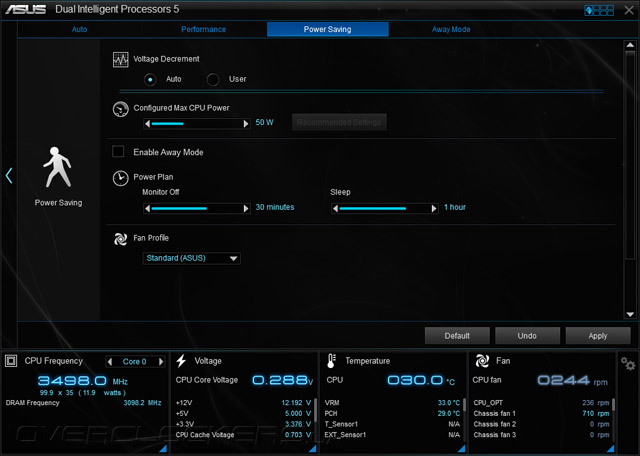640x456 pixels.
Task: Expand the CPU Frequency panel corner triangle
Action: pyautogui.click(x=163, y=448)
